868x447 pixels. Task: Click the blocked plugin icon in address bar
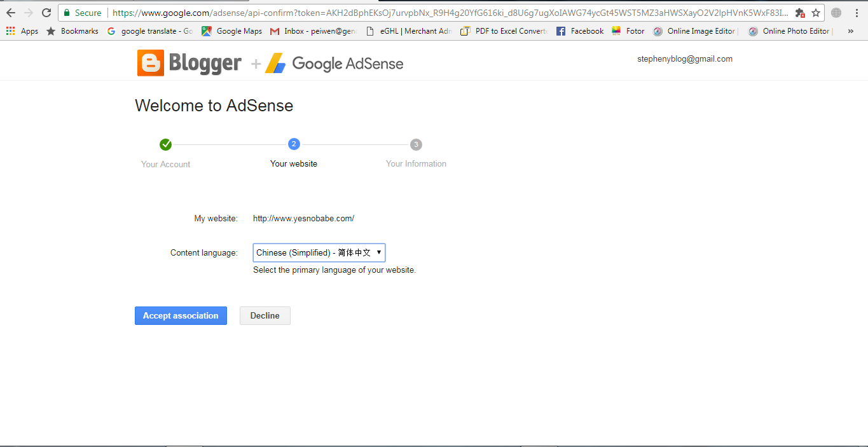(800, 13)
